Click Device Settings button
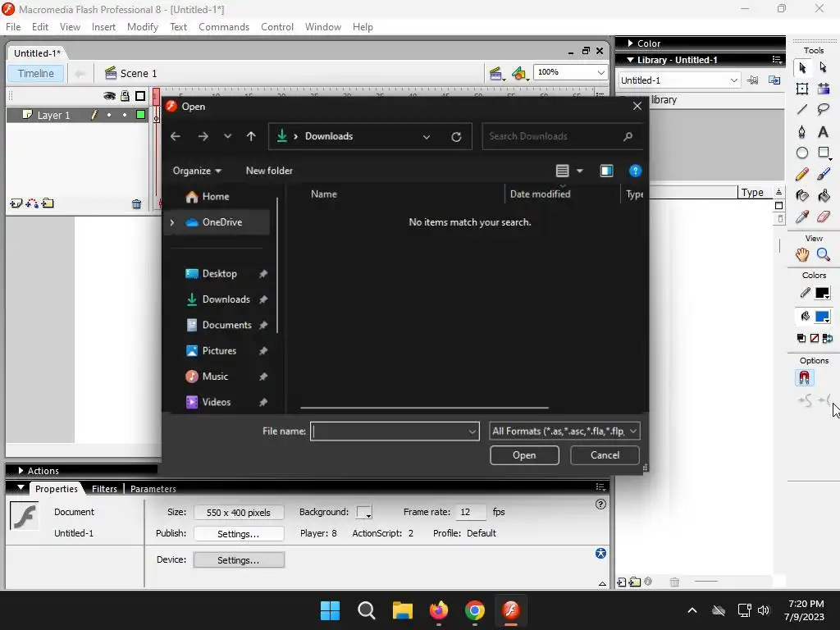 tap(239, 560)
